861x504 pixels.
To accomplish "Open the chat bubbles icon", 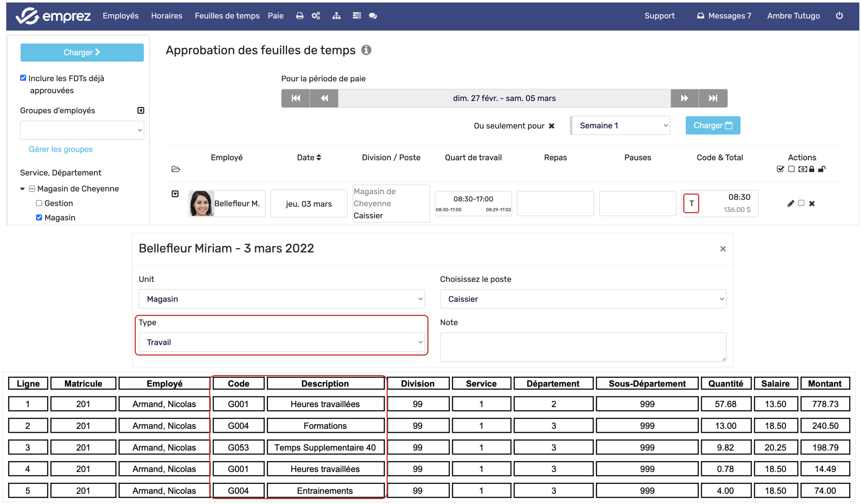I will [x=373, y=16].
